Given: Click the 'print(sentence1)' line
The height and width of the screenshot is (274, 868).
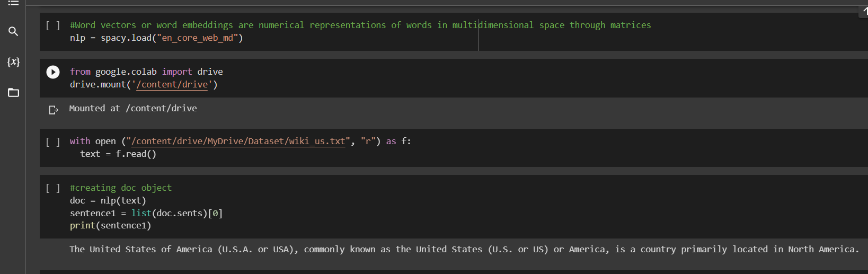Looking at the screenshot, I should 111,225.
